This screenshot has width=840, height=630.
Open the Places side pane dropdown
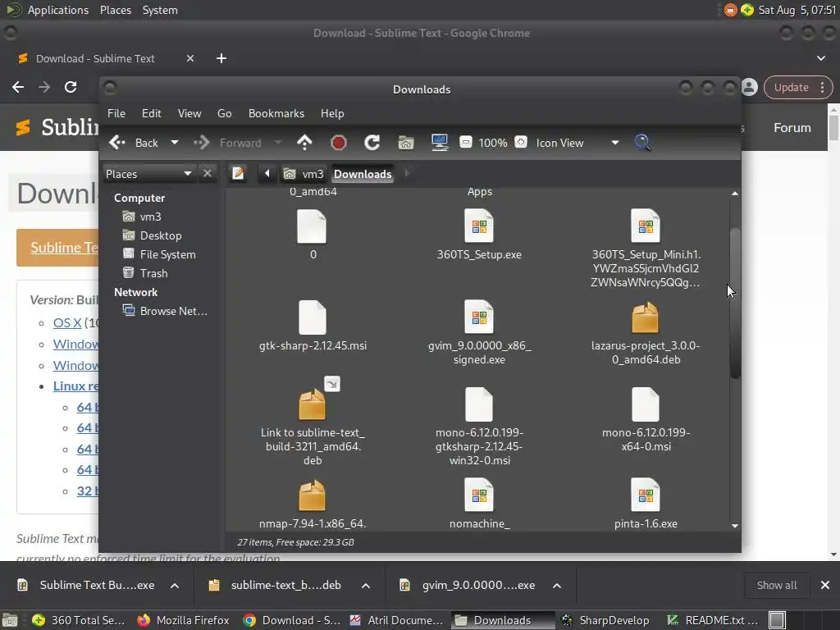148,174
